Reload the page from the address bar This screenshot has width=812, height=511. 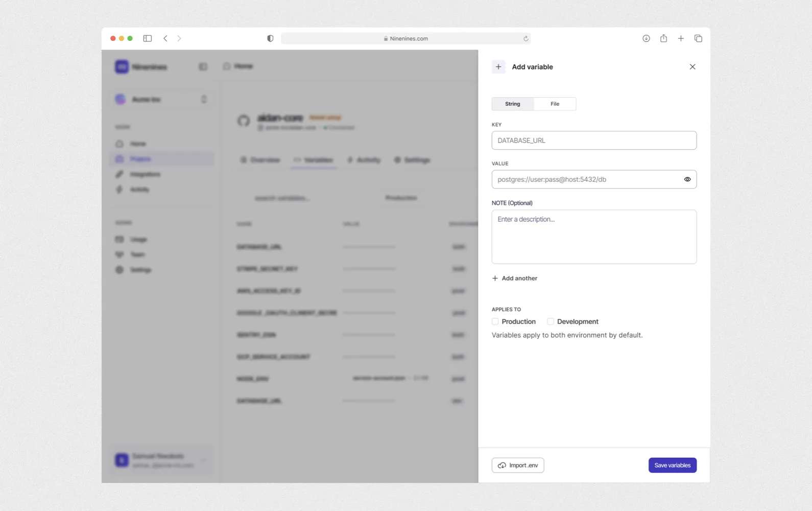pos(526,38)
